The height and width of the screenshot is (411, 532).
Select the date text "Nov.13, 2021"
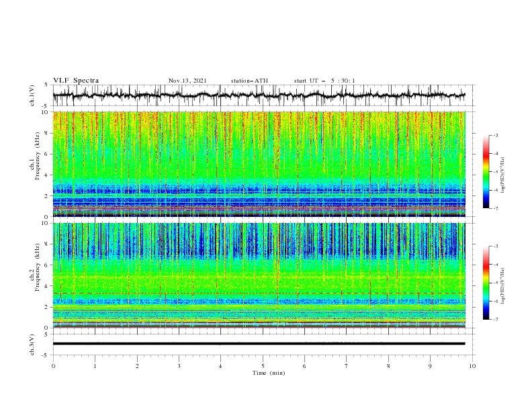click(x=187, y=81)
